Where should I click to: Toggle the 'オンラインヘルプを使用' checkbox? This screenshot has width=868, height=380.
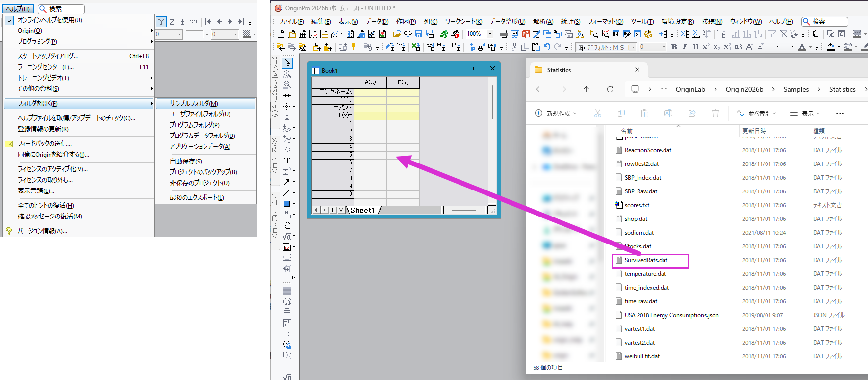(10, 20)
